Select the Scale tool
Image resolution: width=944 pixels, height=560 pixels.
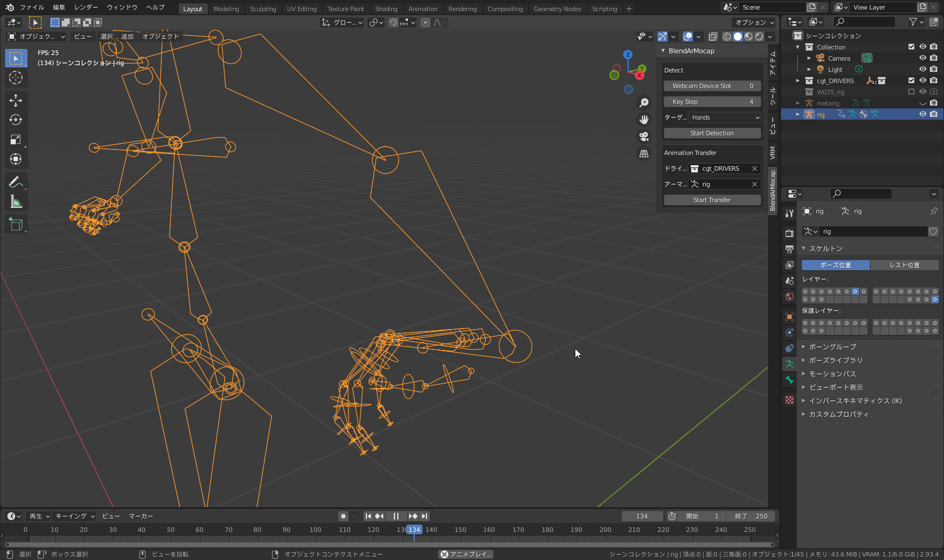click(16, 140)
